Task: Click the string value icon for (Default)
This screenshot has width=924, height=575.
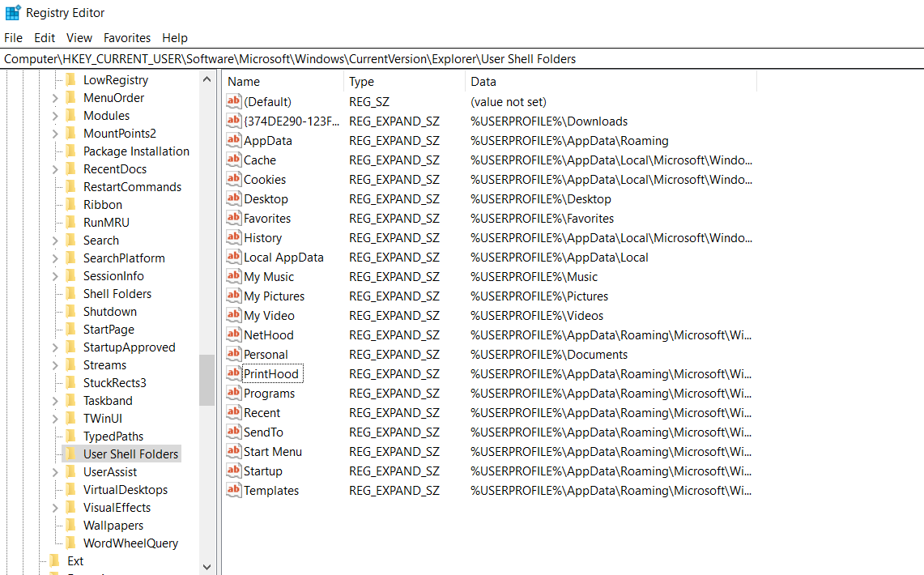Action: pos(234,101)
